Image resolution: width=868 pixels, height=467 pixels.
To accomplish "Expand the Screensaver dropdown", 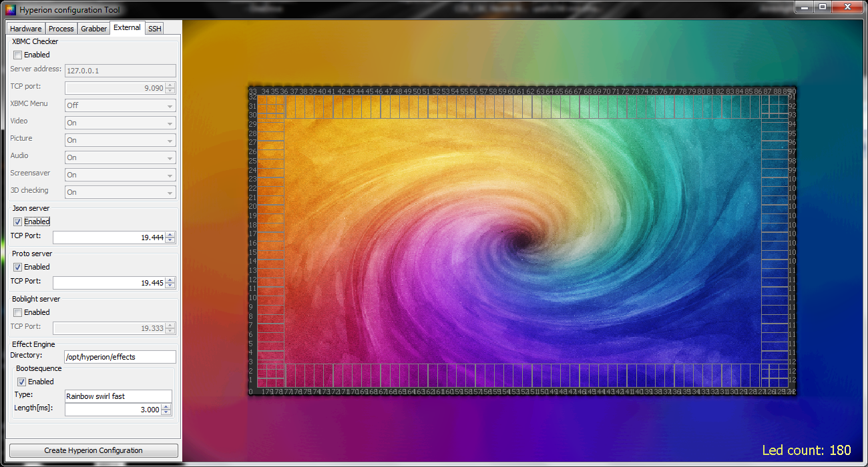I will click(120, 175).
